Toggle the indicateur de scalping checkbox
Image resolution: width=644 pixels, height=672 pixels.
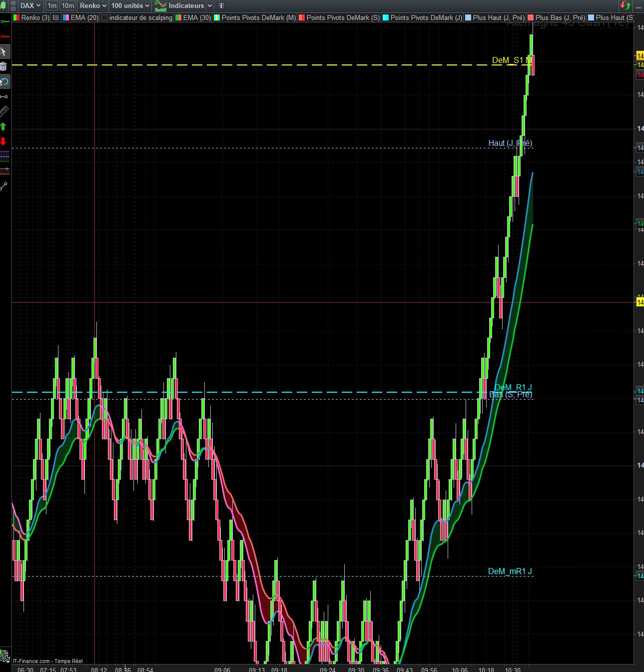tap(104, 17)
